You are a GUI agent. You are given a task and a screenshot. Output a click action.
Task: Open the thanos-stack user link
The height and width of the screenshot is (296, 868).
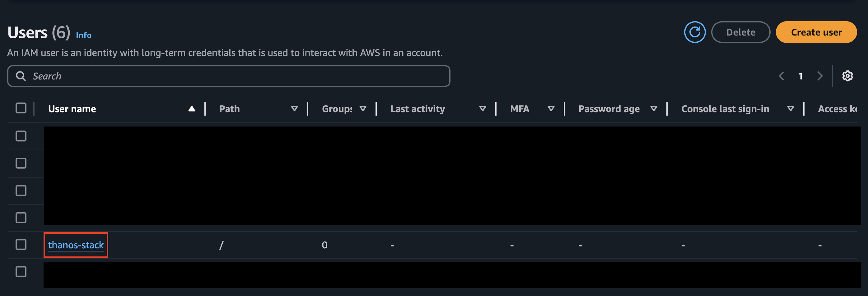pyautogui.click(x=76, y=245)
